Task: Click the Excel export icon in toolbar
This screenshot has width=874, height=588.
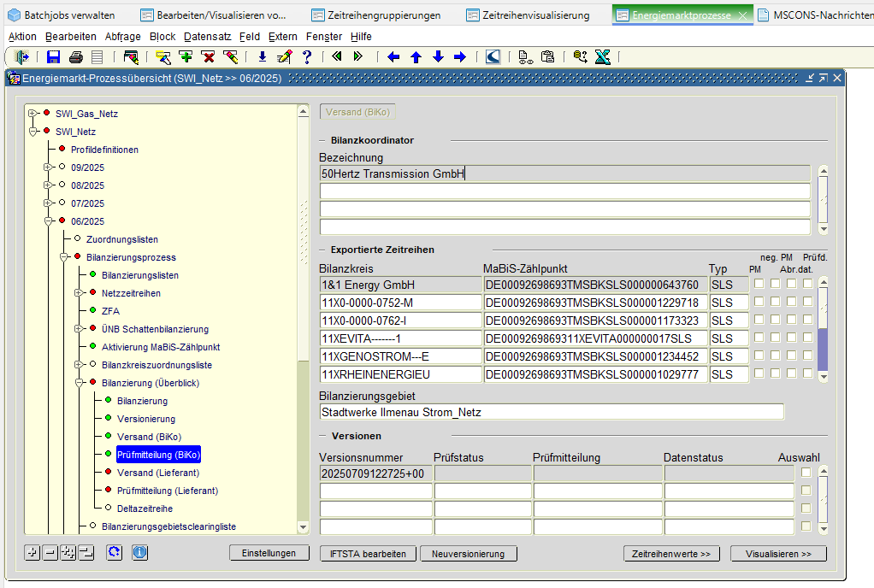Action: [602, 57]
